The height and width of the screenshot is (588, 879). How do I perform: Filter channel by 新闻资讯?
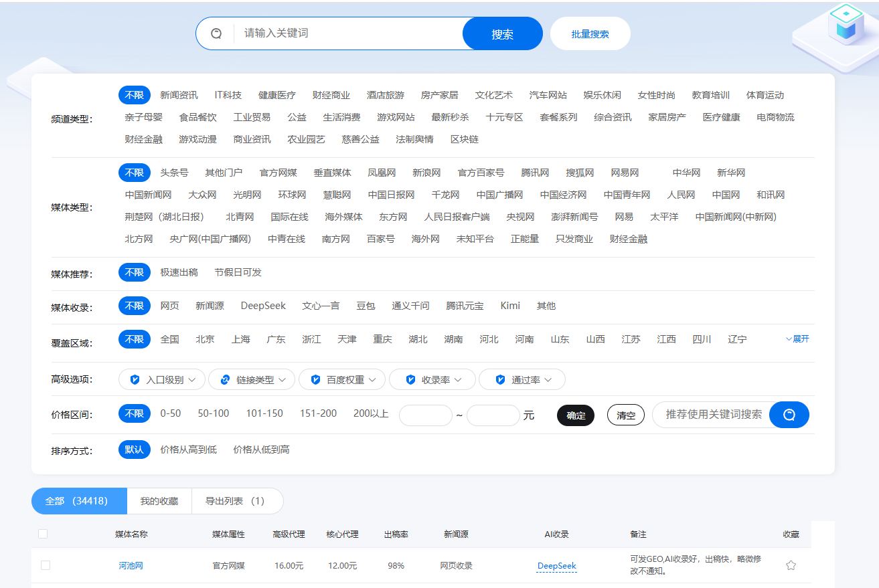179,95
